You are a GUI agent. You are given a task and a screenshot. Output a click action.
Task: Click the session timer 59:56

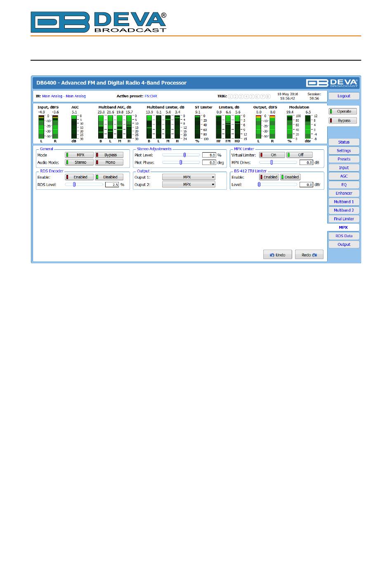tap(314, 99)
